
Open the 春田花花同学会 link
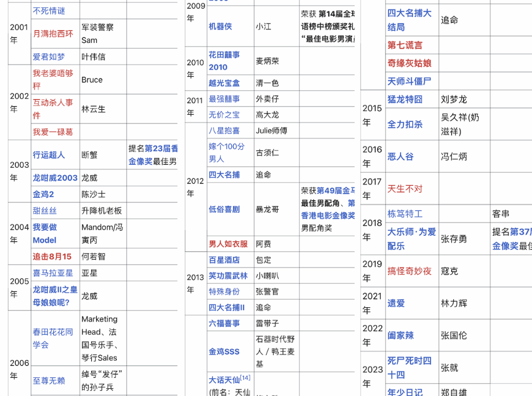click(x=53, y=338)
